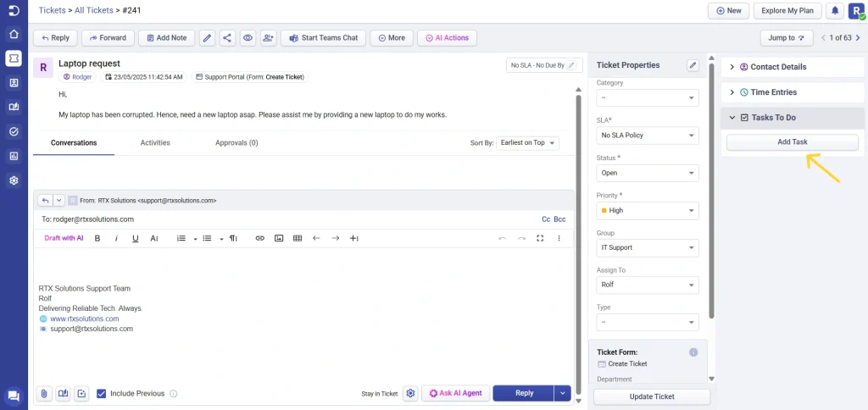Open the Priority dropdown showing High
Image resolution: width=868 pixels, height=410 pixels.
tap(648, 210)
